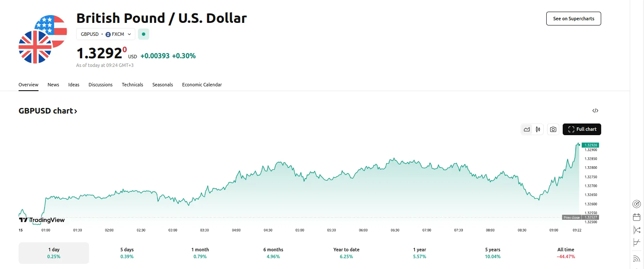Screen dimensions: 644x269
Task: Expand the GBPUSD chart heading chevron
Action: click(x=76, y=111)
